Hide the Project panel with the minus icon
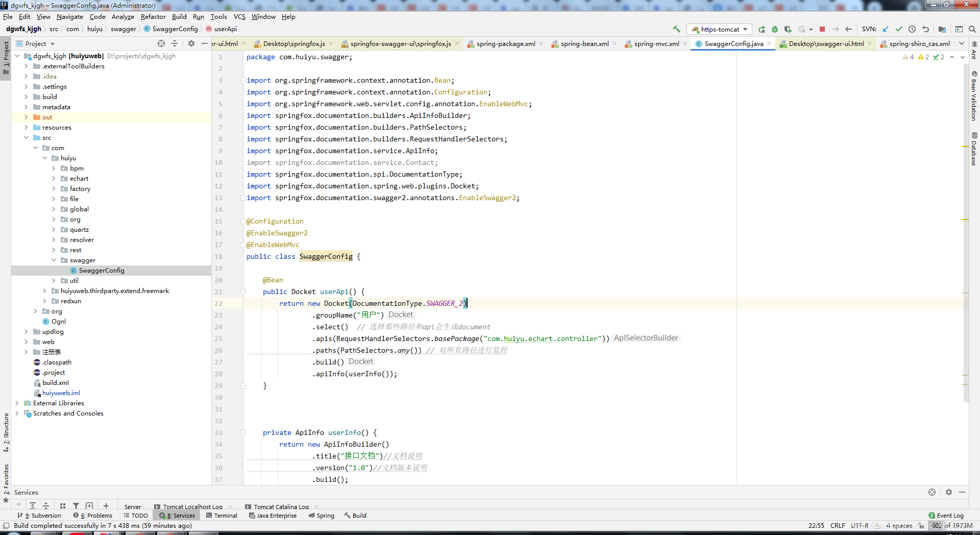 pyautogui.click(x=205, y=43)
